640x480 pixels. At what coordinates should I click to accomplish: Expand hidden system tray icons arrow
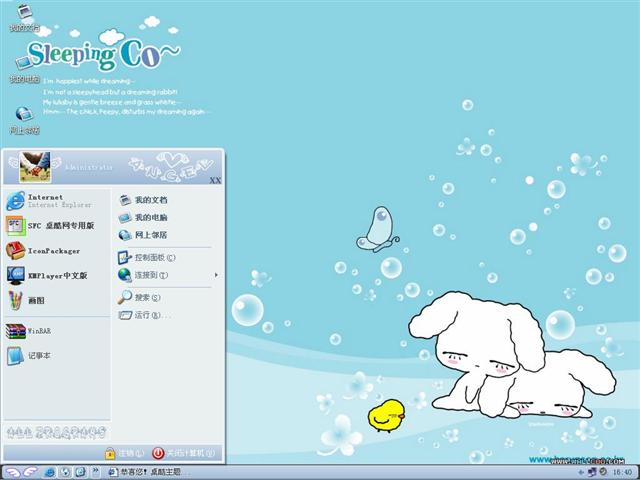tap(581, 473)
